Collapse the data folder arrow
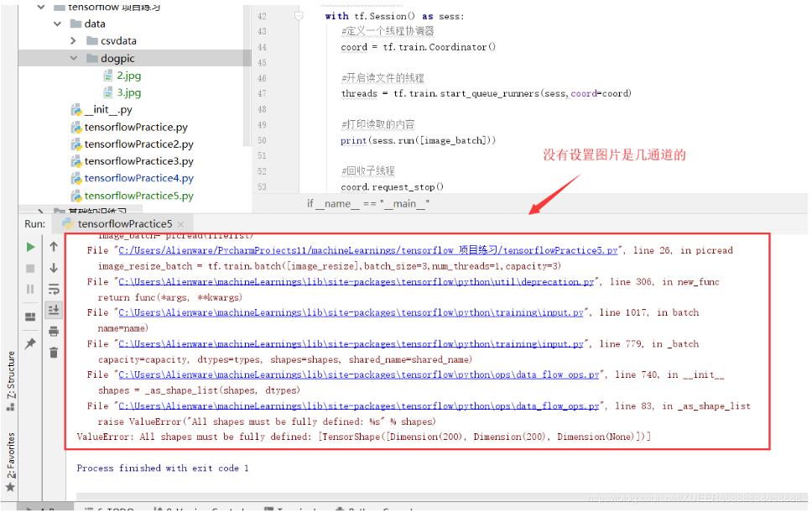The width and height of the screenshot is (812, 513). pos(58,24)
